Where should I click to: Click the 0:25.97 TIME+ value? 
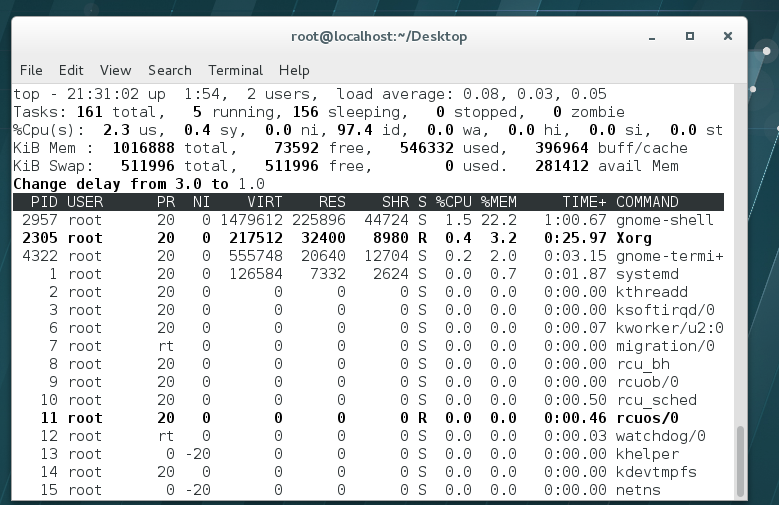click(575, 238)
